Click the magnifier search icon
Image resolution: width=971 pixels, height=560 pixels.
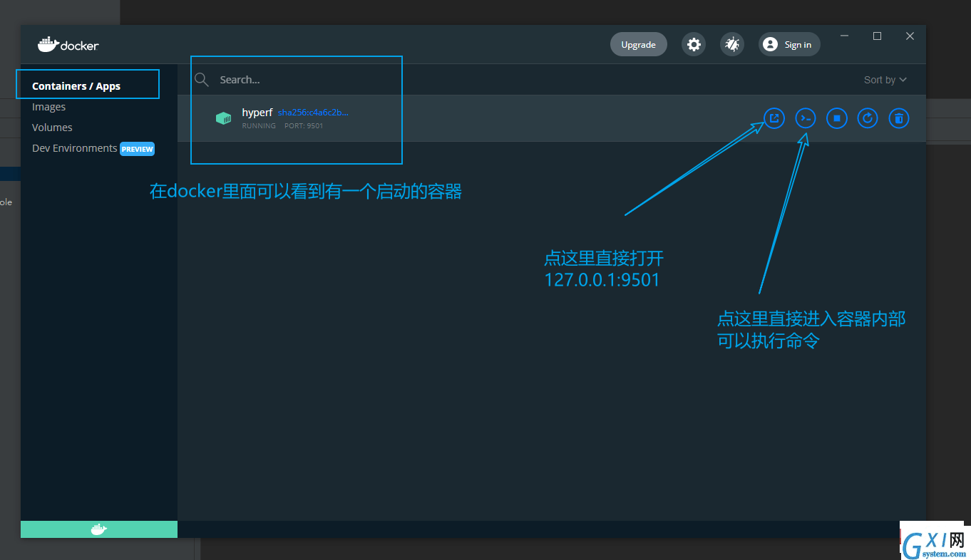coord(202,80)
